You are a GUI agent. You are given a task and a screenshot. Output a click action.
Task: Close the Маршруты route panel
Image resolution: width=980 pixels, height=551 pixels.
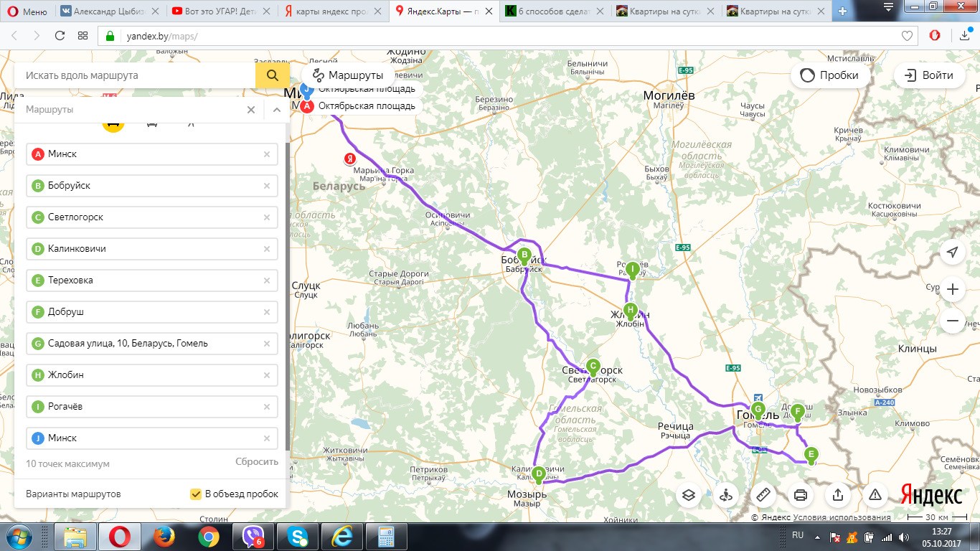click(251, 110)
